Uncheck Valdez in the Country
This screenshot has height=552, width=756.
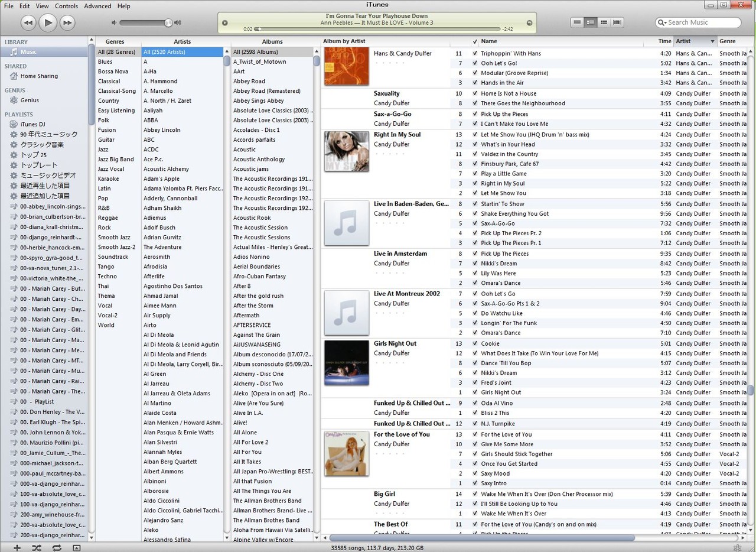(475, 154)
